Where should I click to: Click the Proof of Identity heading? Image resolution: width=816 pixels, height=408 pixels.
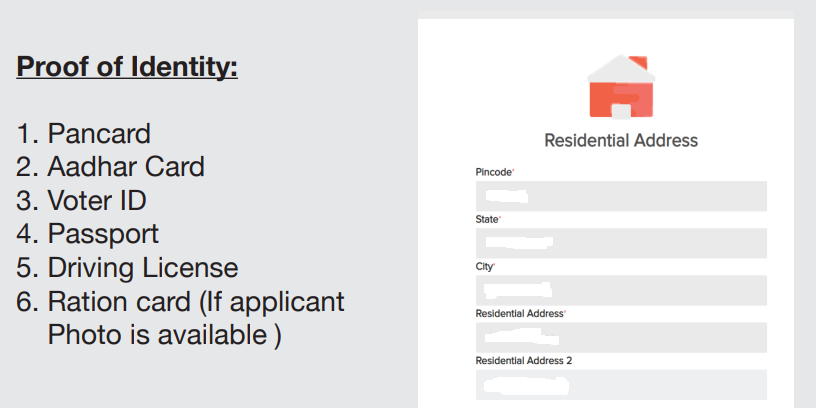127,67
